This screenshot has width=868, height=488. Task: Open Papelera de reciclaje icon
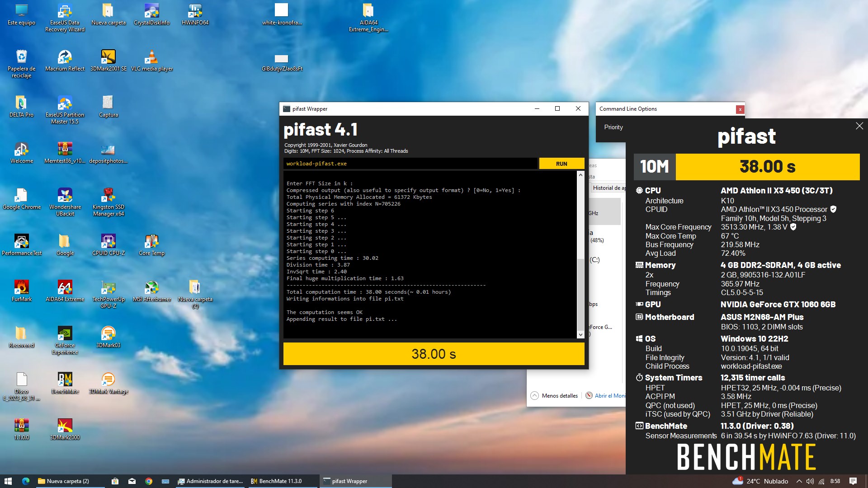[21, 64]
